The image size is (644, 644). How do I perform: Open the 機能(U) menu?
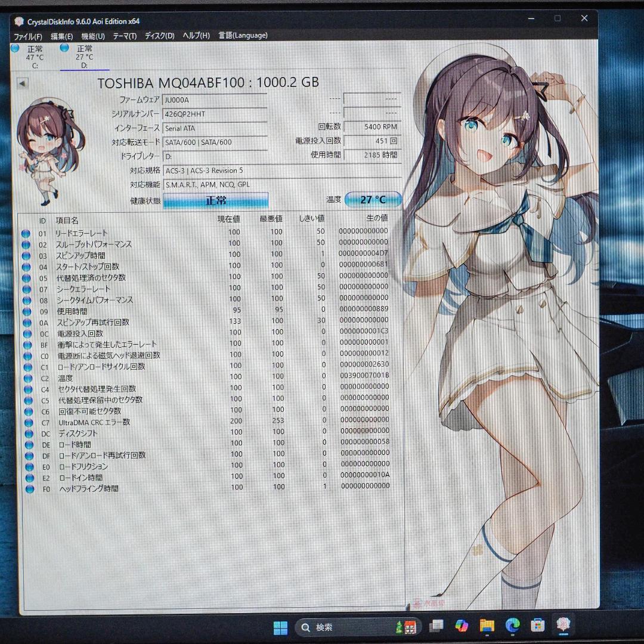[x=93, y=36]
